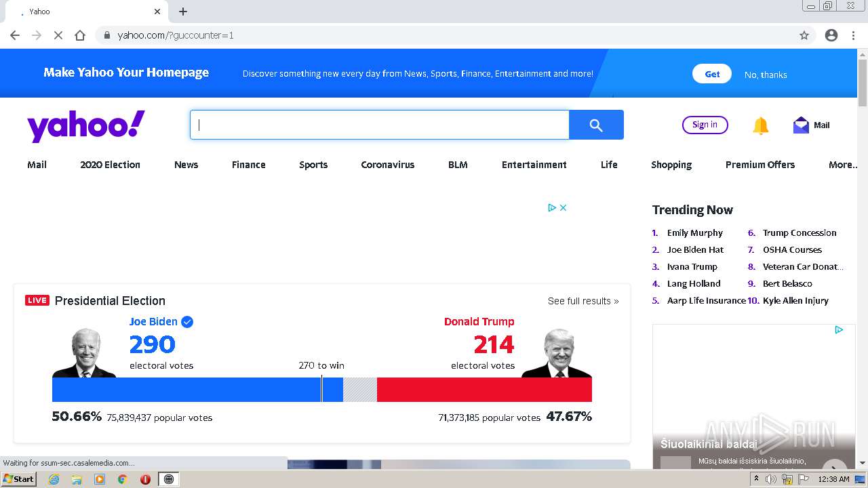Image resolution: width=868 pixels, height=488 pixels.
Task: Dismiss the banner with No, thanks
Action: coord(766,75)
